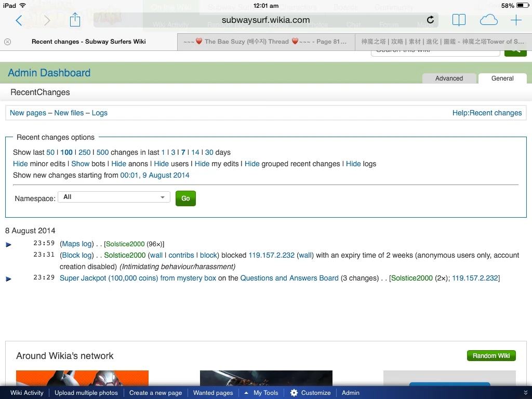Show changes in last 30 days

pos(209,152)
